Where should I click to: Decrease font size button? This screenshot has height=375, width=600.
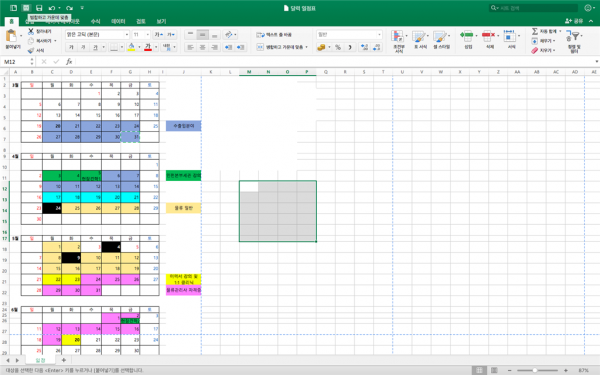click(x=171, y=34)
